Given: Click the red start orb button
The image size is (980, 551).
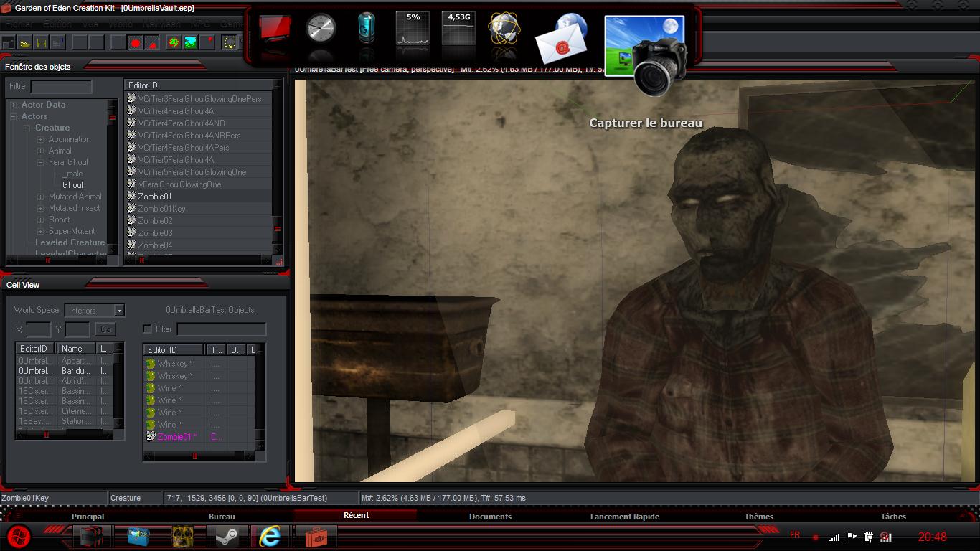Looking at the screenshot, I should tap(19, 535).
